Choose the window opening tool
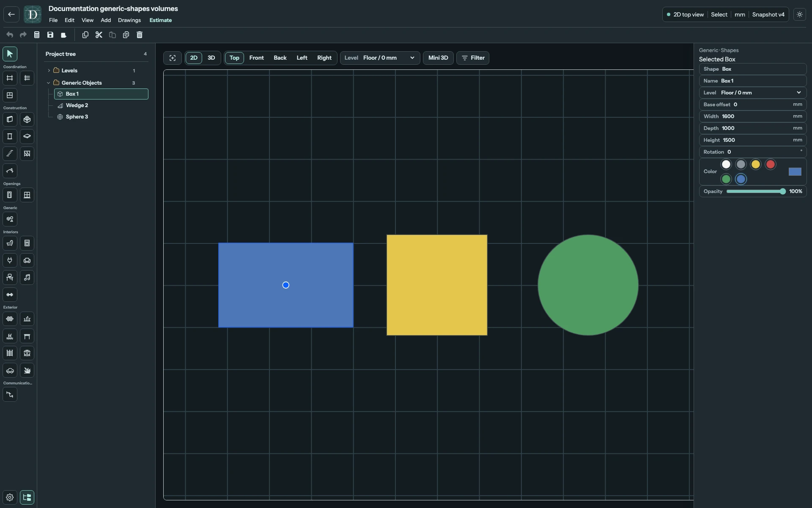The width and height of the screenshot is (812, 508). click(x=27, y=195)
